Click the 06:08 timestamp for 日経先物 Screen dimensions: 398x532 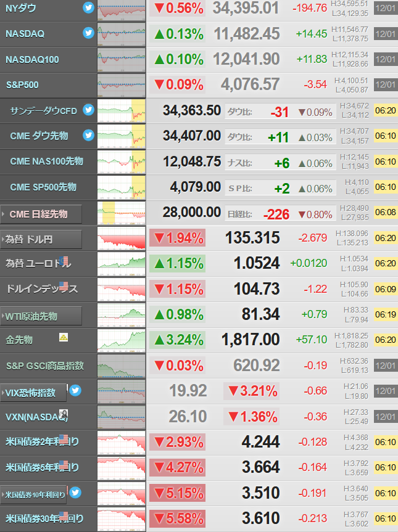pyautogui.click(x=386, y=213)
